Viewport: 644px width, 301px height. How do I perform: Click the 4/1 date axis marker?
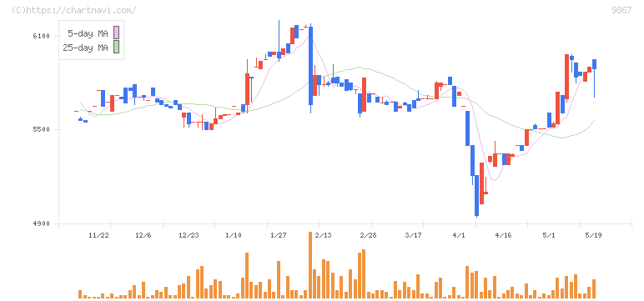click(459, 235)
